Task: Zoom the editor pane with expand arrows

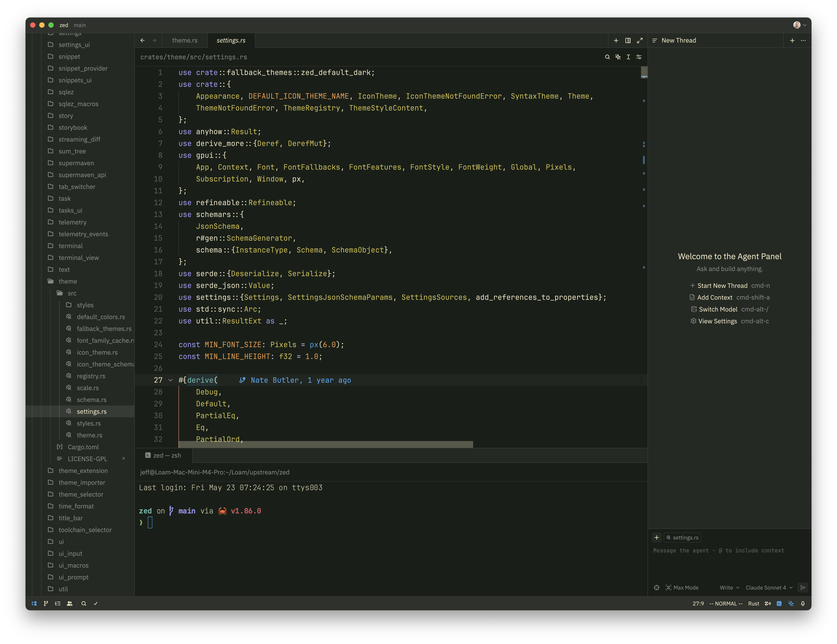Action: click(x=640, y=40)
